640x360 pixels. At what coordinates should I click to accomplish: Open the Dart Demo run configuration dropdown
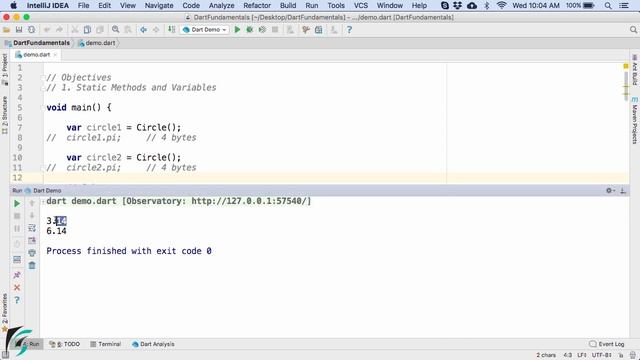[204, 30]
